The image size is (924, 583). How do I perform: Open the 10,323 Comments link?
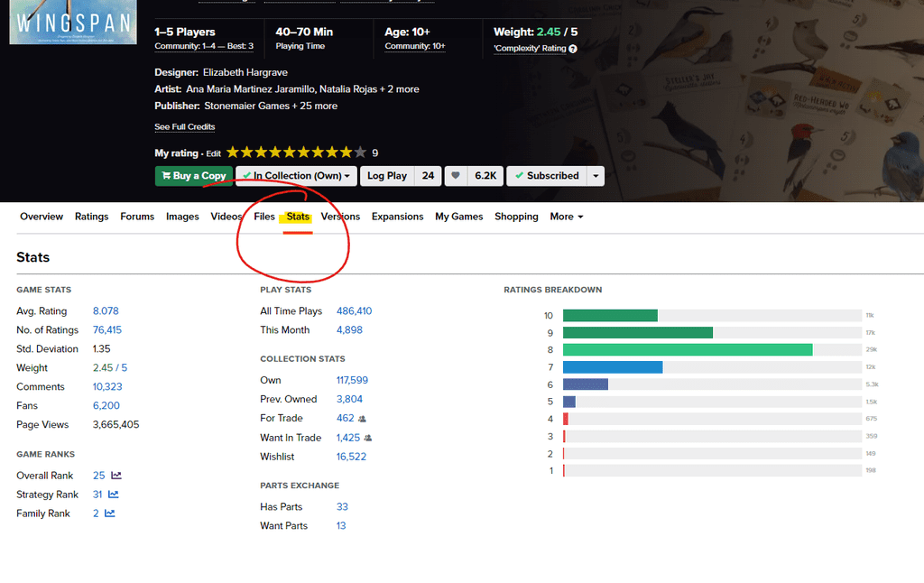click(x=107, y=386)
